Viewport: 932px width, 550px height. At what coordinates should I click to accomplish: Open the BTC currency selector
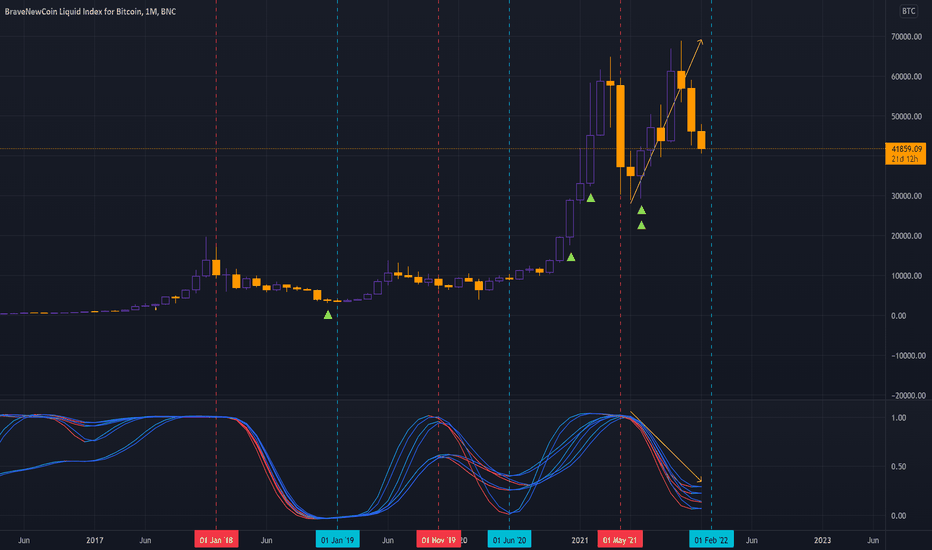pyautogui.click(x=908, y=11)
